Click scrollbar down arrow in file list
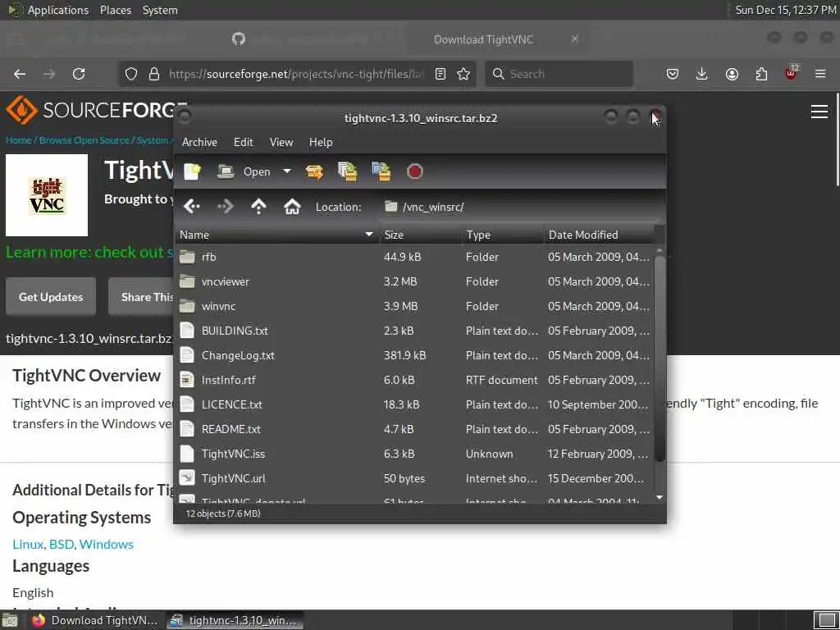 (660, 498)
